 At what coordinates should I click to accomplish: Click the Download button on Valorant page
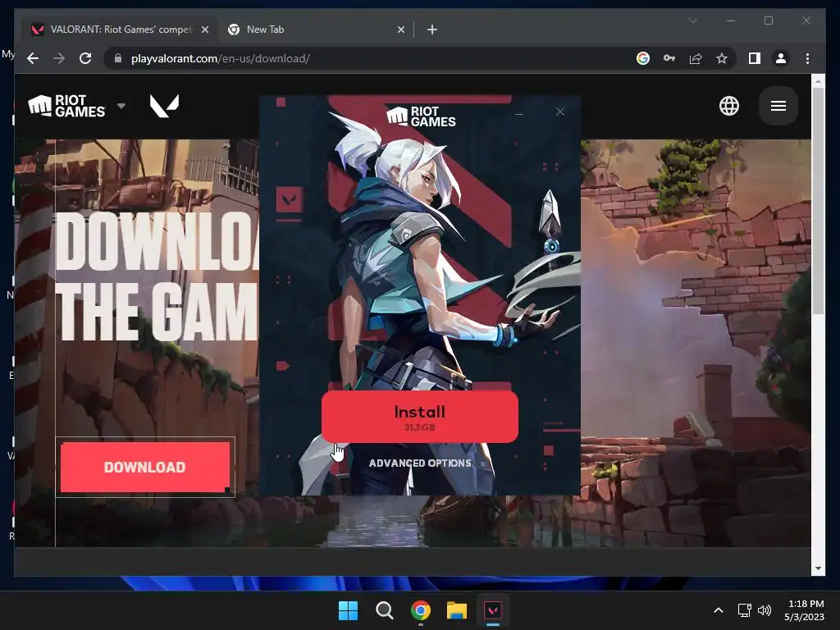point(145,467)
